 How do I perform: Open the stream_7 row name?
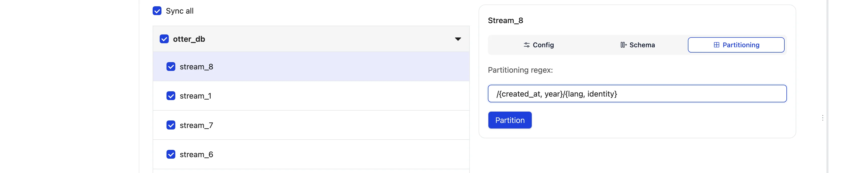click(x=196, y=125)
